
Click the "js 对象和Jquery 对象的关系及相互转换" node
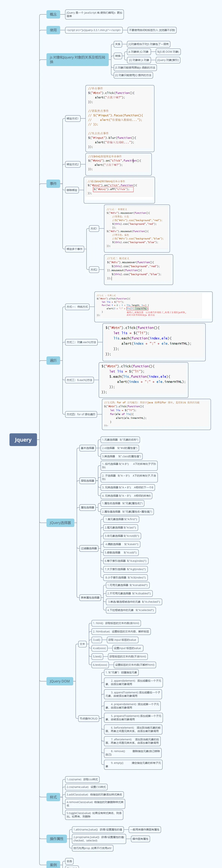click(x=78, y=59)
